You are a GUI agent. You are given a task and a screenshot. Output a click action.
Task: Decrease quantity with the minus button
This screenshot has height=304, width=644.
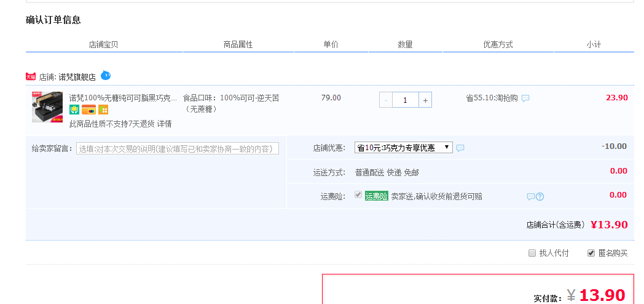386,100
